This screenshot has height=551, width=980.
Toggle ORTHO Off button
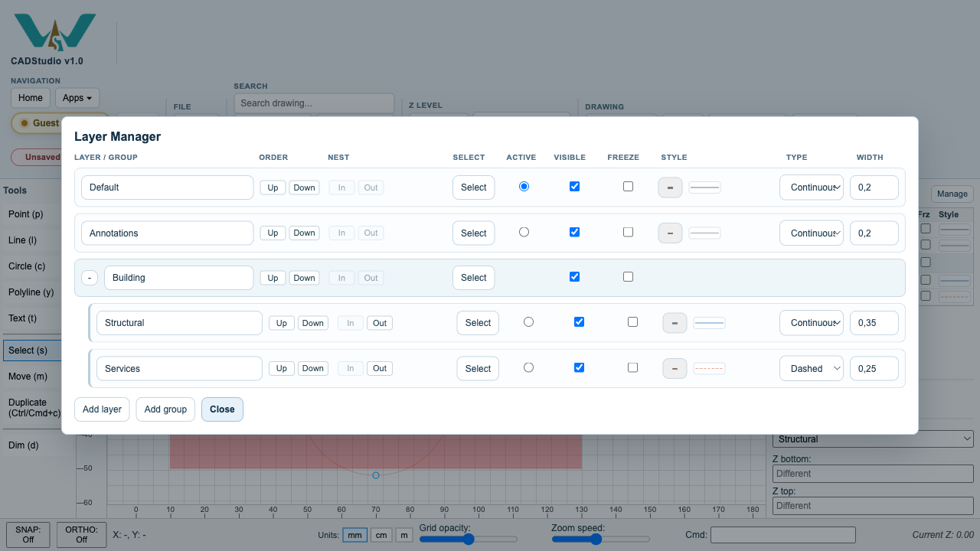[81, 534]
